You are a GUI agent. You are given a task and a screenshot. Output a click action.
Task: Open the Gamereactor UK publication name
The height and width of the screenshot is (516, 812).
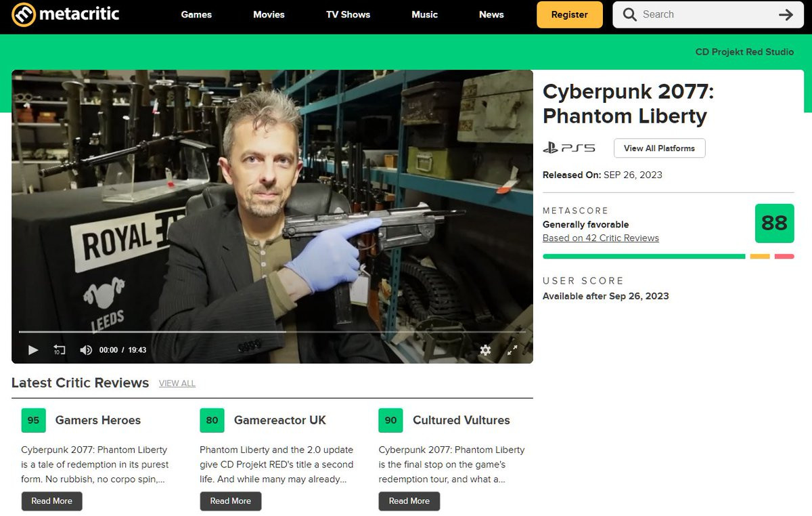coord(280,421)
